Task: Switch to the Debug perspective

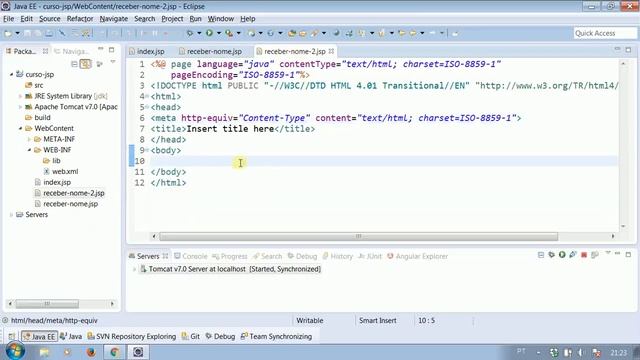Action: (x=220, y=337)
